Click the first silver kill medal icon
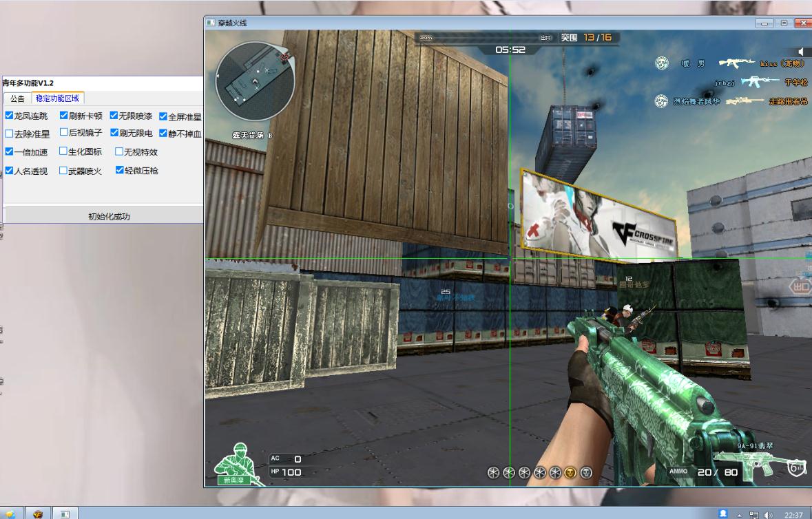Image resolution: width=812 pixels, height=519 pixels. click(494, 472)
